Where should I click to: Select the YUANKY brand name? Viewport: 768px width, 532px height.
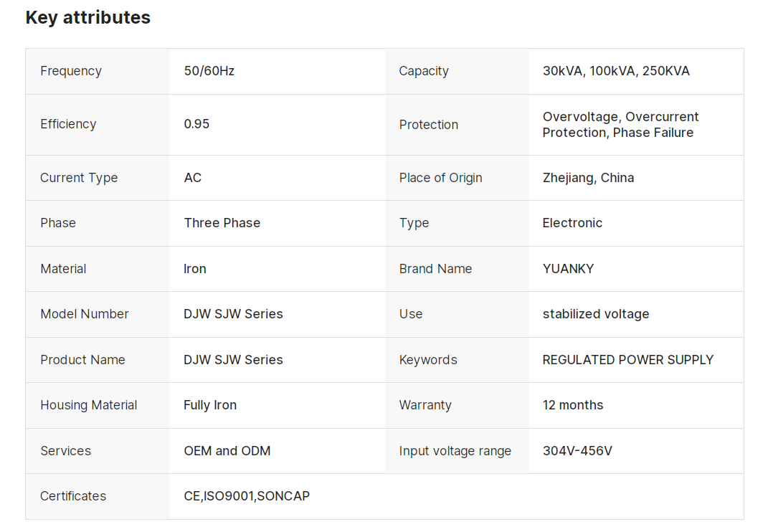pyautogui.click(x=568, y=269)
